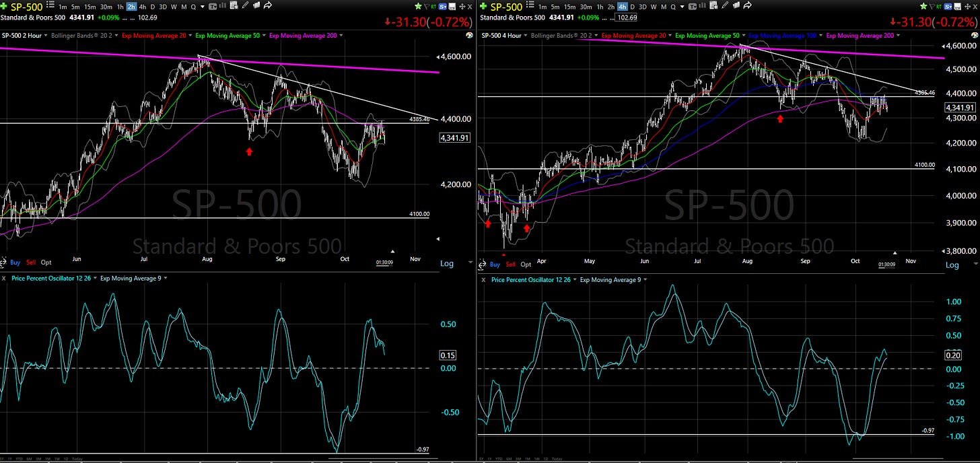Open the notes icon on the 2 Hour chart
The height and width of the screenshot is (463, 980).
[x=256, y=5]
